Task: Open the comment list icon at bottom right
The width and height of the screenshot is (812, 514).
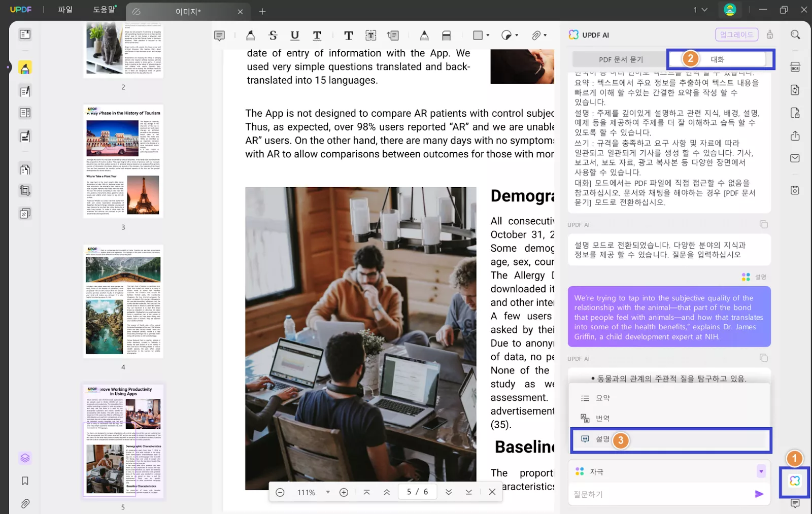Action: pos(795,503)
